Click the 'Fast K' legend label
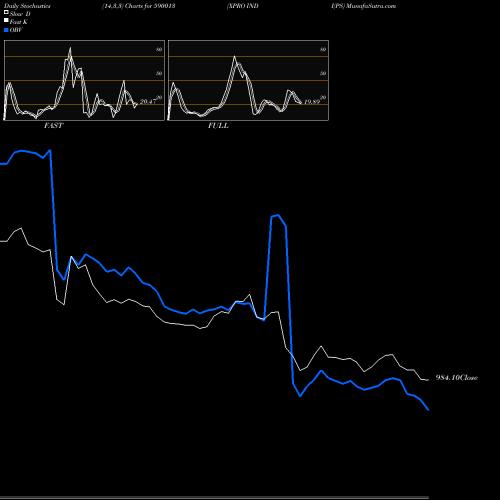This screenshot has height=500, width=500. coord(19,22)
